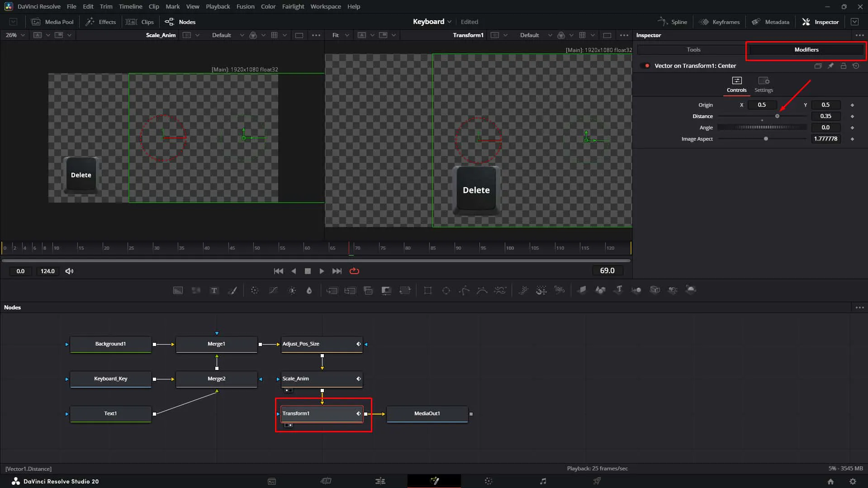This screenshot has width=868, height=488.
Task: Switch to the Modifiers tab in Inspector
Action: click(806, 50)
